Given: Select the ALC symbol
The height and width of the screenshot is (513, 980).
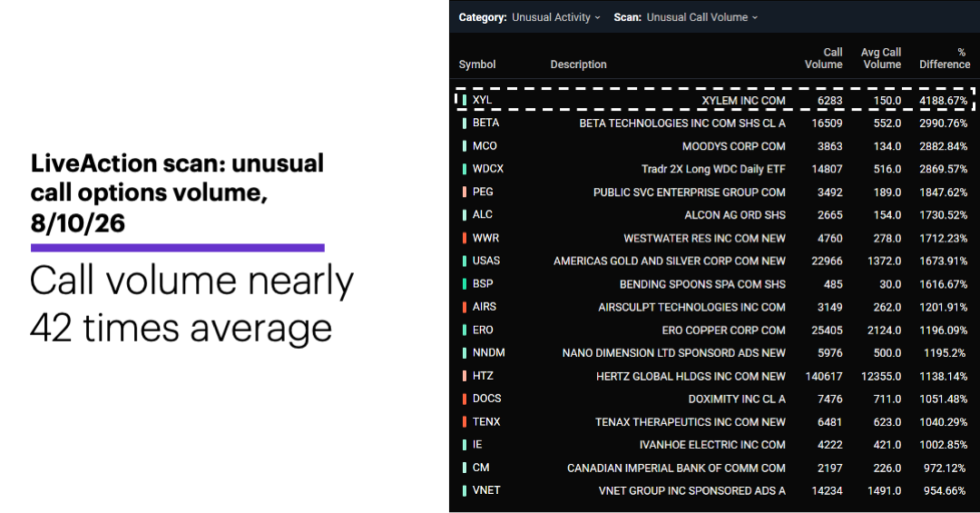Looking at the screenshot, I should pyautogui.click(x=483, y=214).
